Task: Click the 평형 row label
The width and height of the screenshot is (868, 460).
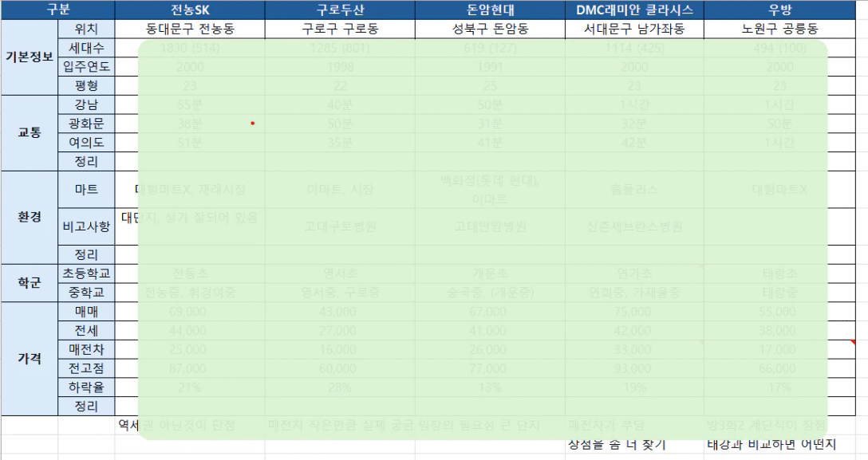Action: click(x=86, y=85)
